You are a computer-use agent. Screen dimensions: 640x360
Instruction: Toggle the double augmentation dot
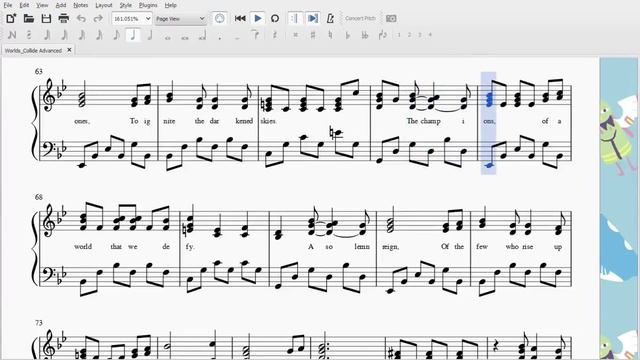pyautogui.click(x=237, y=37)
